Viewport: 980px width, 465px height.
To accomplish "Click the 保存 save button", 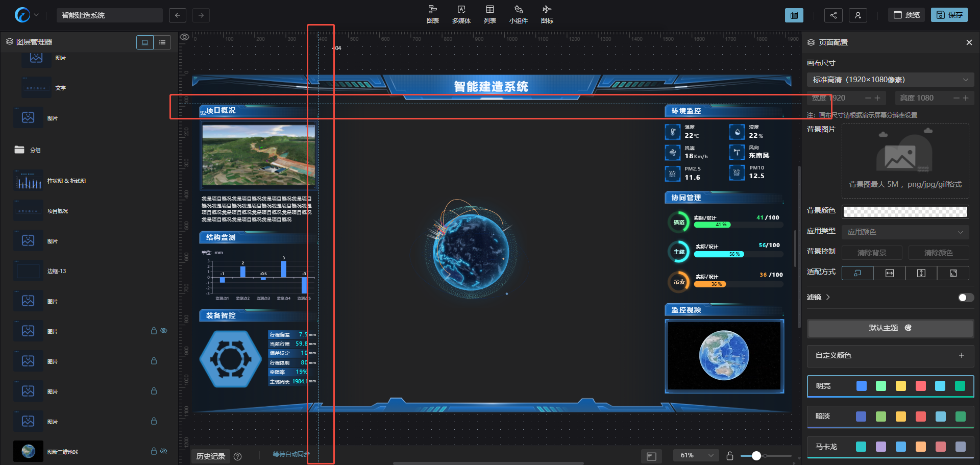I will coord(949,15).
